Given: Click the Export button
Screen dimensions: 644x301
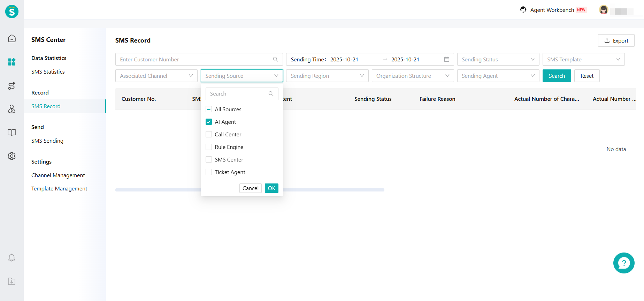Looking at the screenshot, I should click(616, 40).
